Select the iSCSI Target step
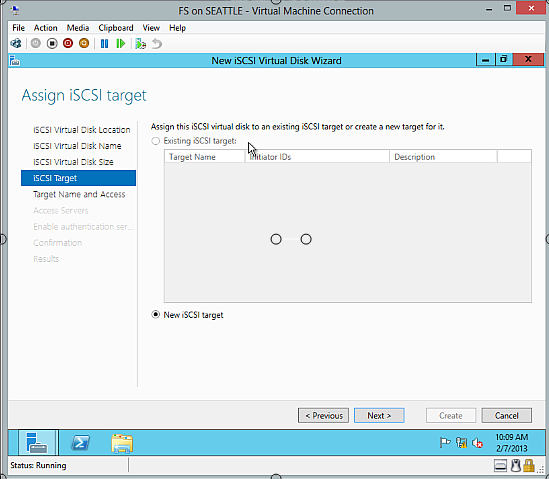Image resolution: width=549 pixels, height=479 pixels. pos(78,178)
